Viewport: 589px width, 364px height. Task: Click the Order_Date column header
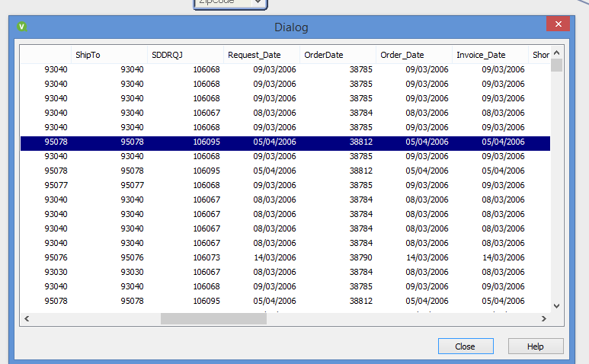click(x=414, y=55)
